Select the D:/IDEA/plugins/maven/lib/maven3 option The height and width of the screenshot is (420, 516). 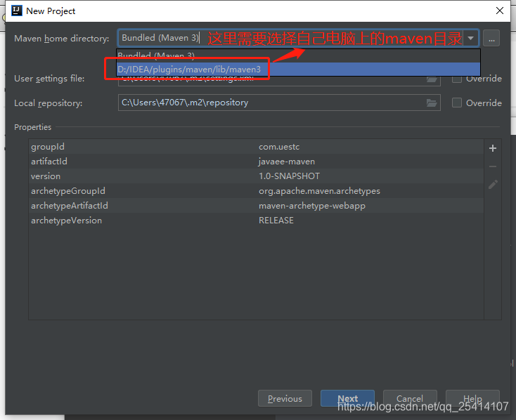coord(298,70)
